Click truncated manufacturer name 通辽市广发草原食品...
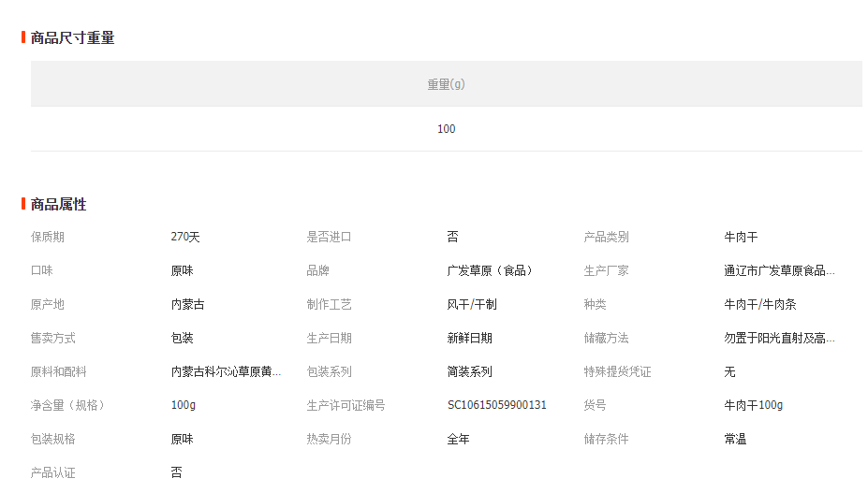868x493 pixels. click(779, 271)
